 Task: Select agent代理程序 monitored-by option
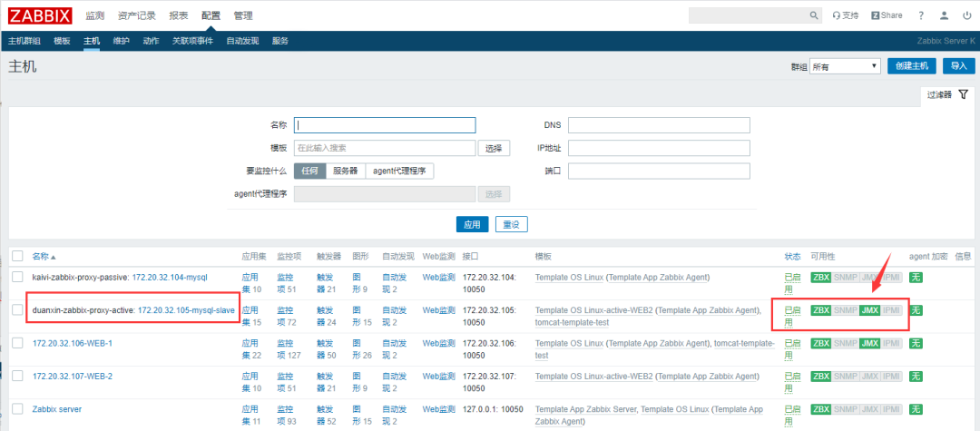[x=399, y=171]
